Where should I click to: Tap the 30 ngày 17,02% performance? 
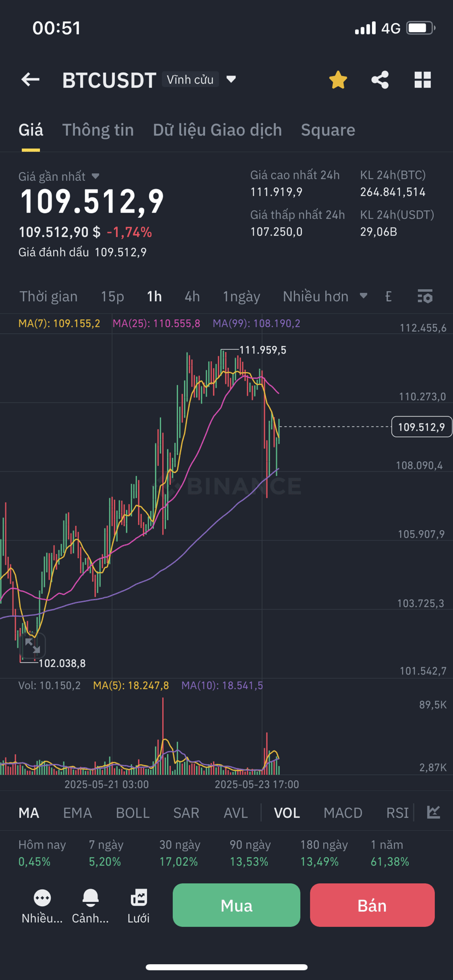[x=179, y=853]
